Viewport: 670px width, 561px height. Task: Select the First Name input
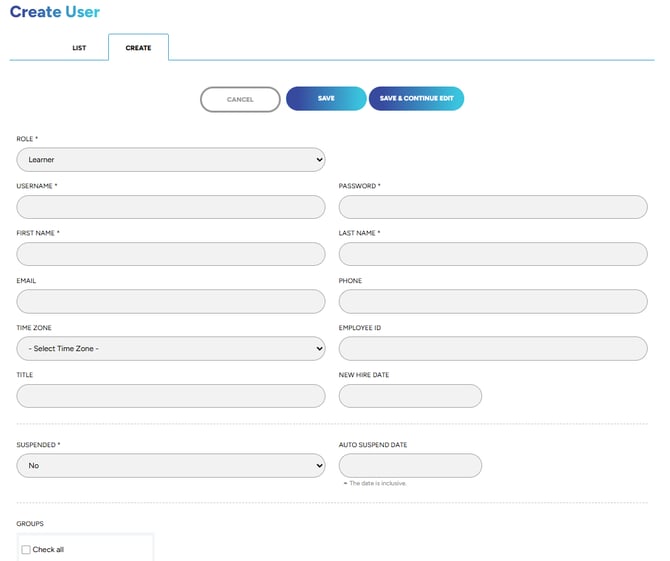pyautogui.click(x=171, y=254)
